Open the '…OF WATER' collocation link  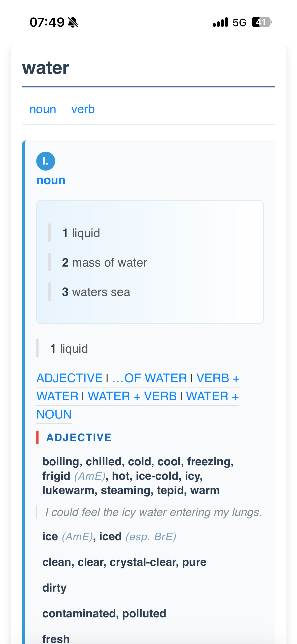pos(149,378)
